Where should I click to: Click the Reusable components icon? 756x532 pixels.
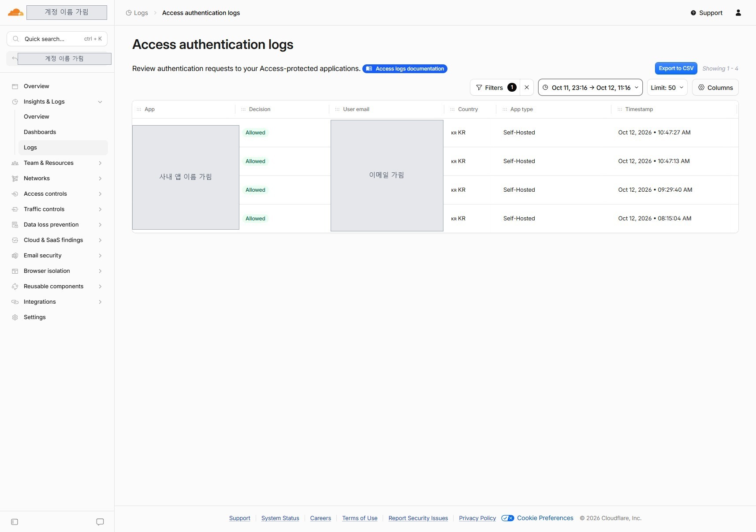click(15, 286)
